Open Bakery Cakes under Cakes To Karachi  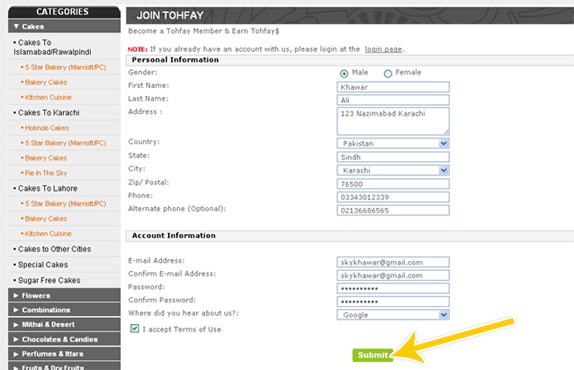tap(46, 158)
